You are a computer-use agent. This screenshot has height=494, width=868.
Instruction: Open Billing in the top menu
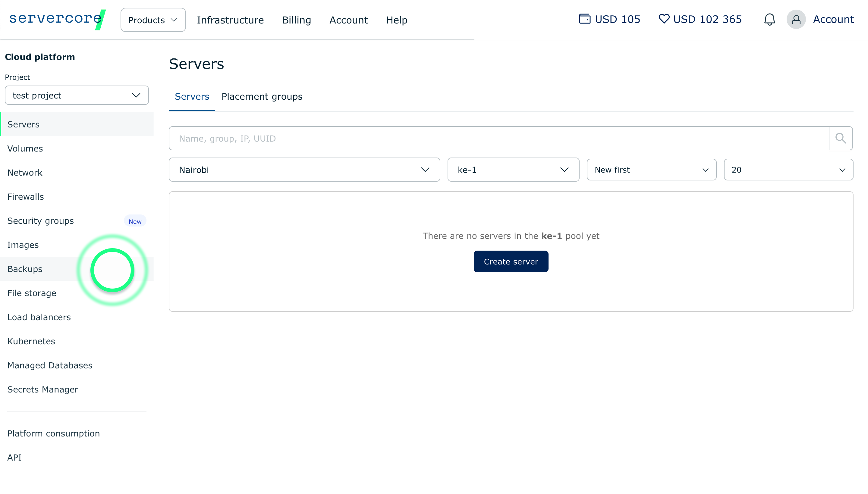point(296,20)
